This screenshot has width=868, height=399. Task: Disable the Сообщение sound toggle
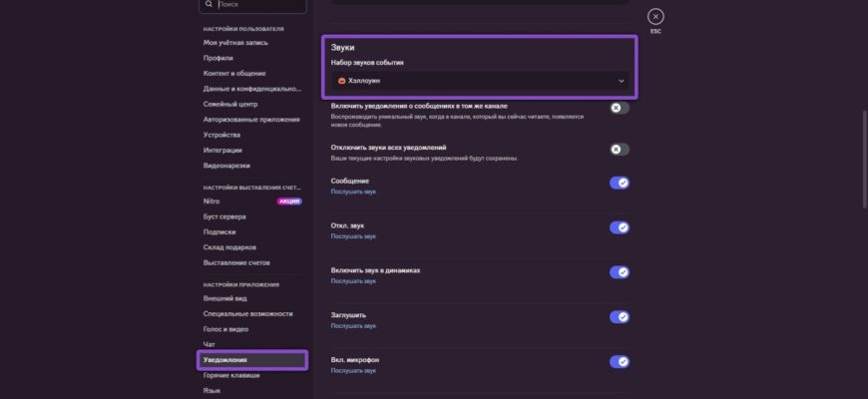[619, 184]
